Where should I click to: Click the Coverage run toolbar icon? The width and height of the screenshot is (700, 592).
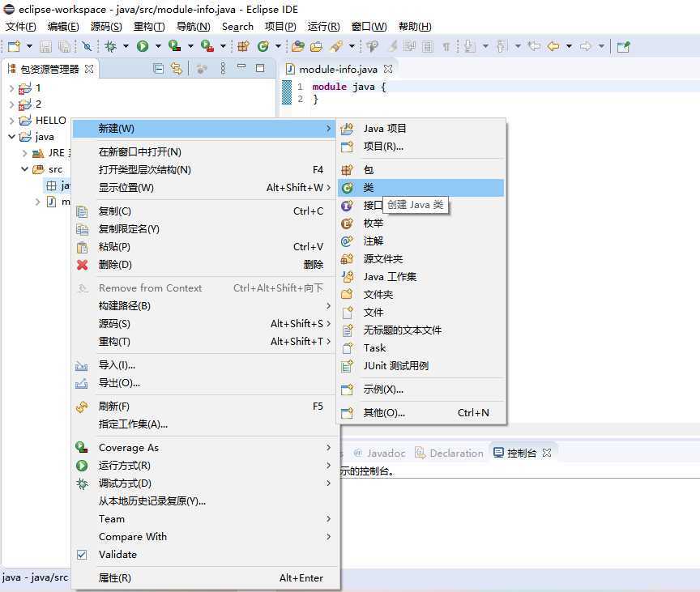tap(174, 46)
